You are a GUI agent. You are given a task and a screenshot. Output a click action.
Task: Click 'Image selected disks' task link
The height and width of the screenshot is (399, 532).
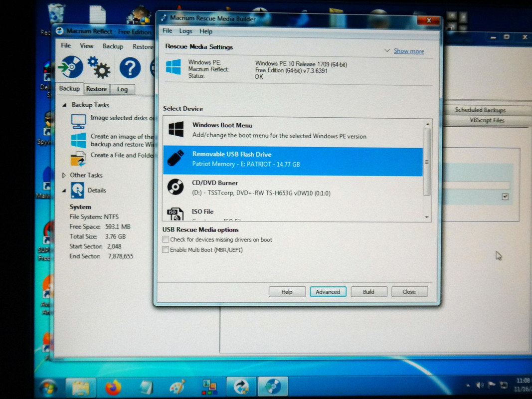[x=122, y=118]
